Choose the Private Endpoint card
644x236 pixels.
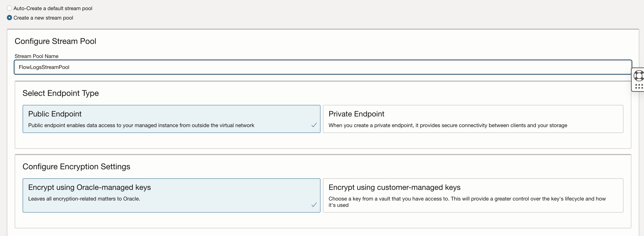pyautogui.click(x=473, y=119)
